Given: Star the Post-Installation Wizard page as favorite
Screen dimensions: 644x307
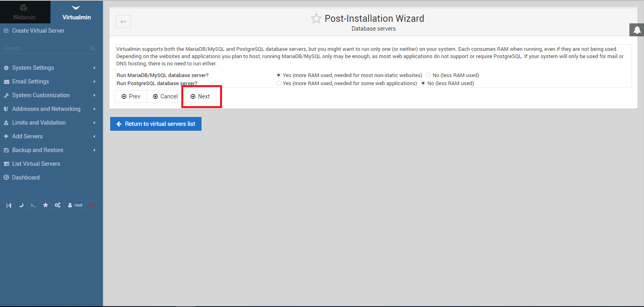Looking at the screenshot, I should pos(316,19).
